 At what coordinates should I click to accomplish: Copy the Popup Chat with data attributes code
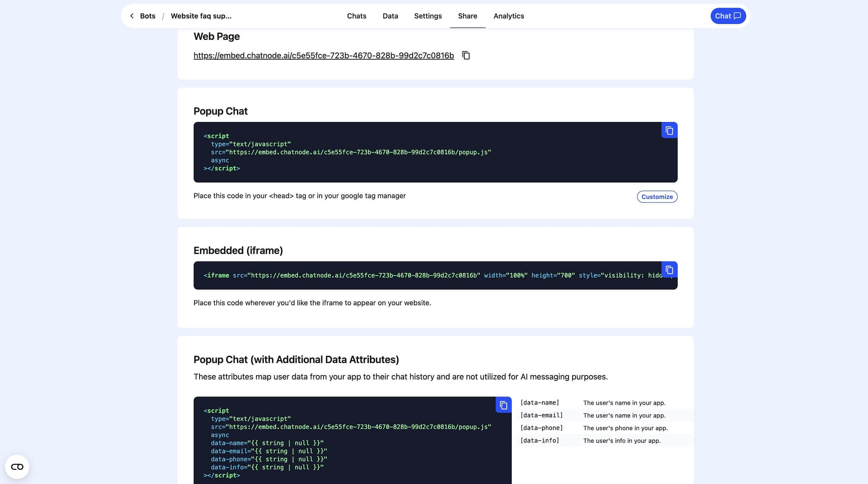pos(503,405)
